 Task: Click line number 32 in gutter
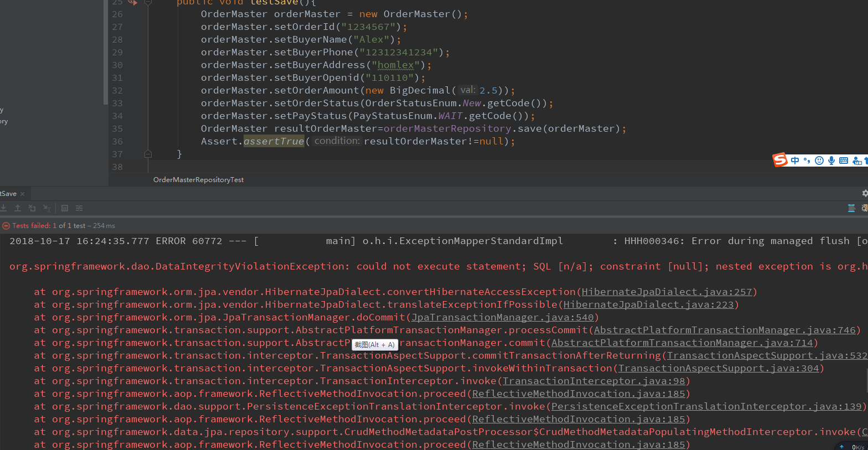tap(117, 90)
